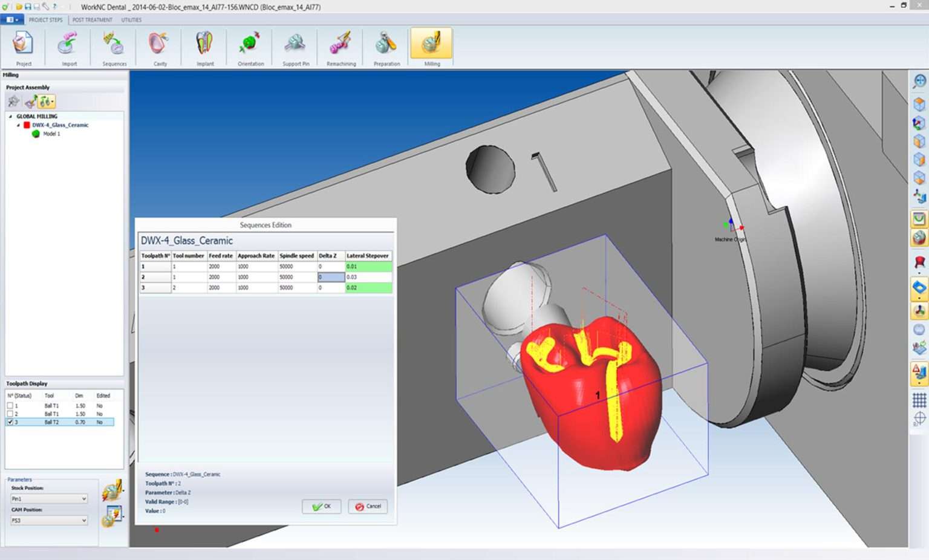
Task: Open the Orientation function
Action: pos(249,47)
